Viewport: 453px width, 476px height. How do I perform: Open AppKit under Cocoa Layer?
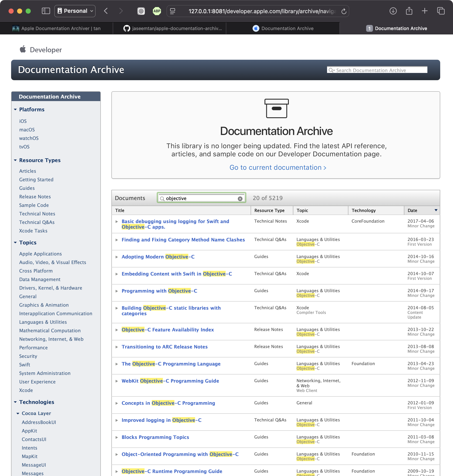click(x=29, y=431)
